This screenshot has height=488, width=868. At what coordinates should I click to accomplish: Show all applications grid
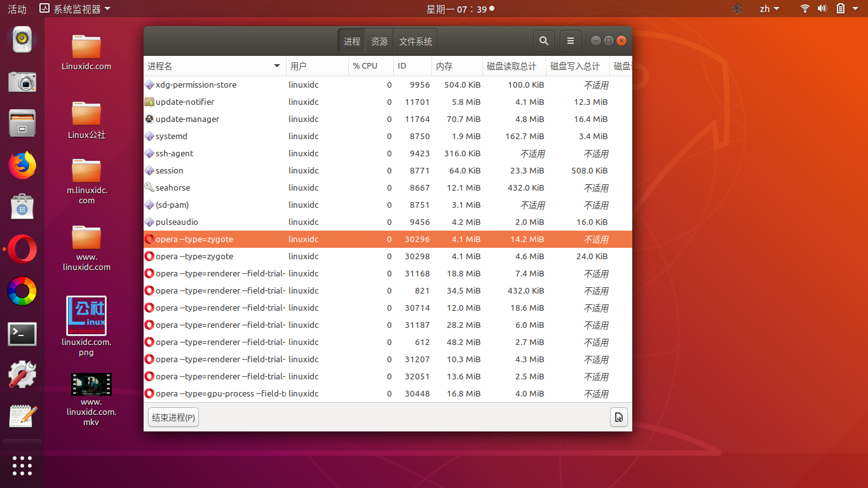22,465
